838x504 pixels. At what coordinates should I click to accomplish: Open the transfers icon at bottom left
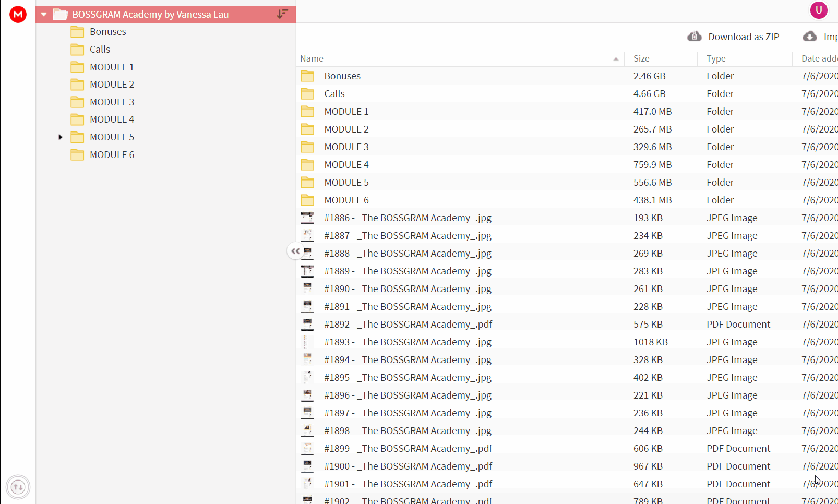pos(18,487)
